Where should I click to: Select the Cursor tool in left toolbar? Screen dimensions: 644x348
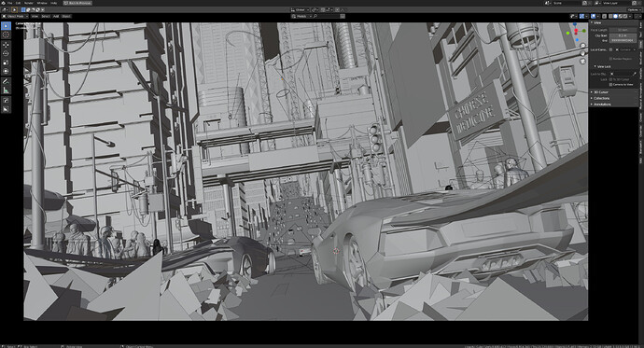click(x=6, y=35)
